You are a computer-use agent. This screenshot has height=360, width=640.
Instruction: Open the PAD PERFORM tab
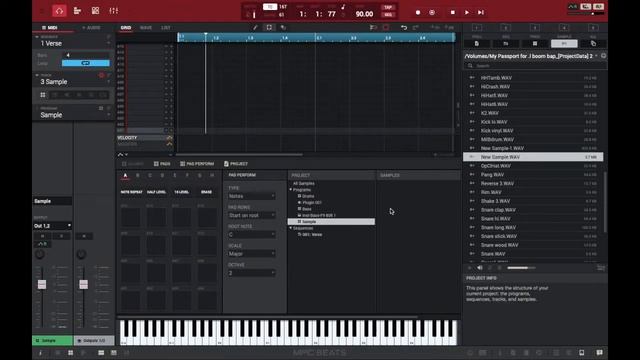tap(197, 164)
